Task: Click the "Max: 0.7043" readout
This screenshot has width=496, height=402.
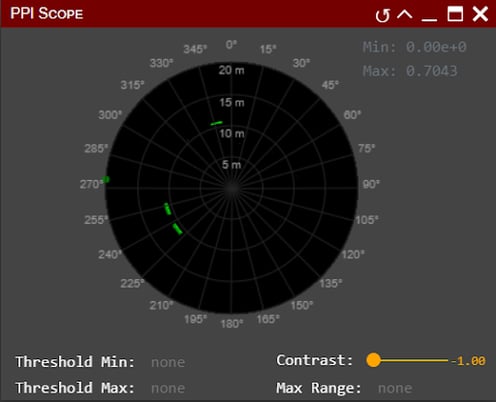Action: pos(410,71)
